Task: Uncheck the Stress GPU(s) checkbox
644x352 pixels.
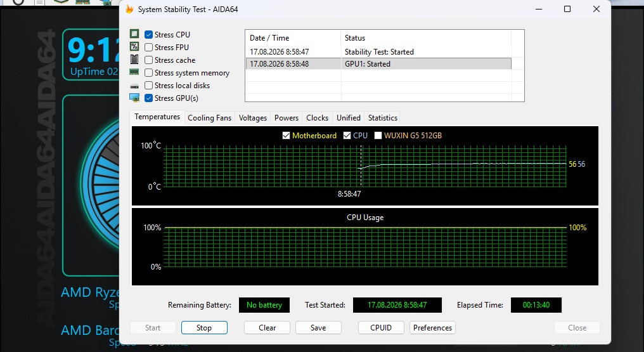Action: (149, 98)
